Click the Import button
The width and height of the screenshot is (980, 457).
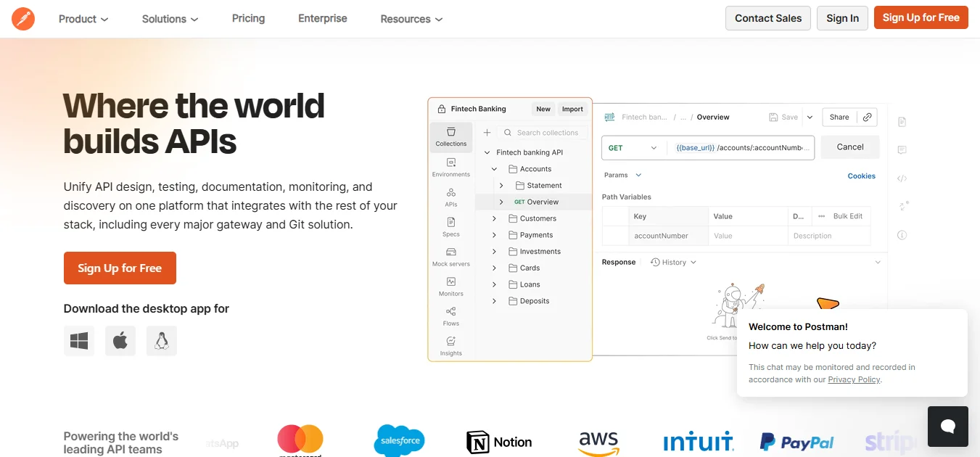[572, 109]
